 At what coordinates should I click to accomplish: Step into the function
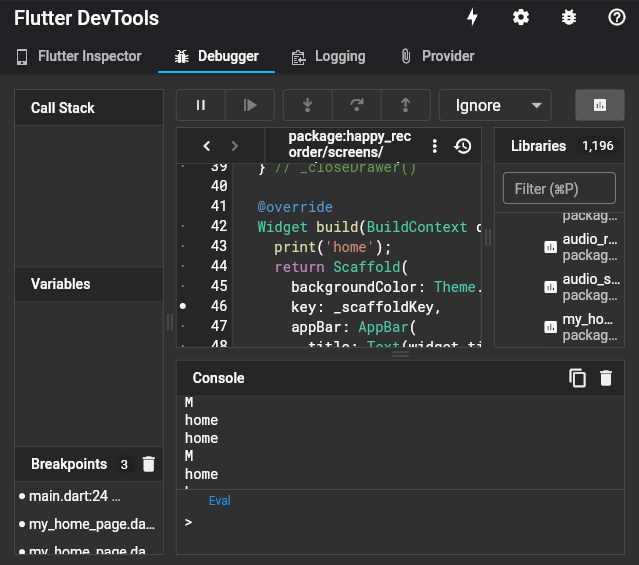coord(308,105)
